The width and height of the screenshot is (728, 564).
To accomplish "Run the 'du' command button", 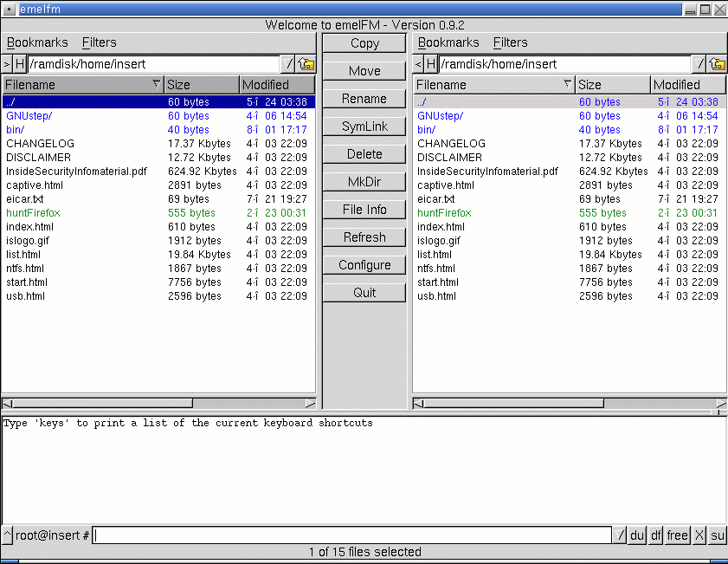I will click(x=637, y=535).
